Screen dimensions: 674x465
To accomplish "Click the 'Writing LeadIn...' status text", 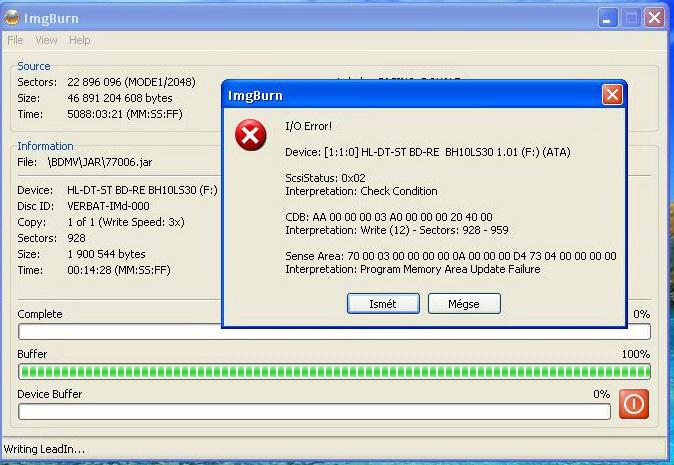I will (x=44, y=449).
